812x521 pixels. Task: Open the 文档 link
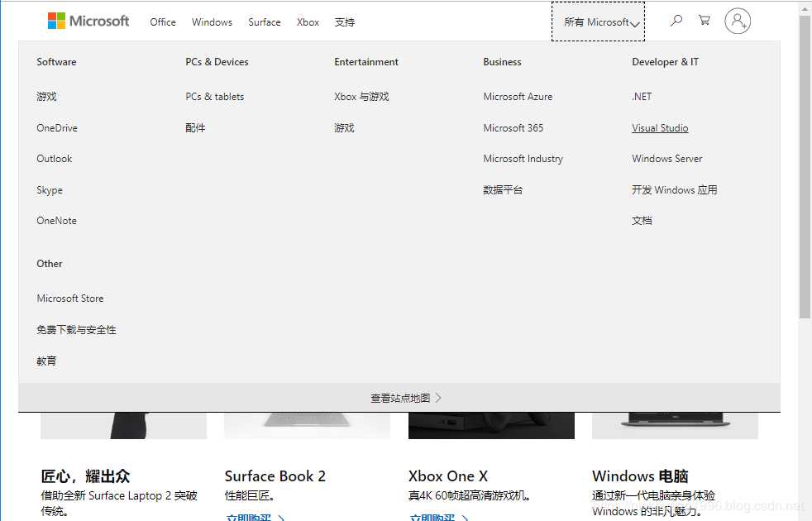(642, 221)
